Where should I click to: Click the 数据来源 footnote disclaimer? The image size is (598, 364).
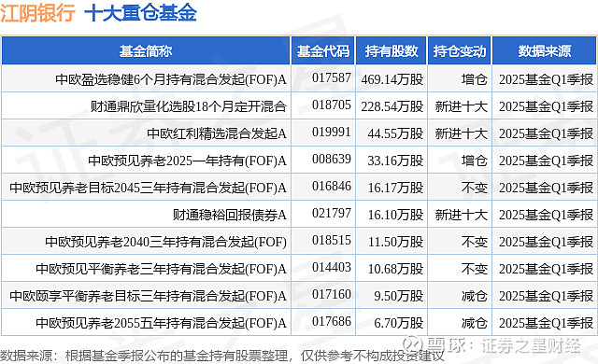(x=222, y=356)
